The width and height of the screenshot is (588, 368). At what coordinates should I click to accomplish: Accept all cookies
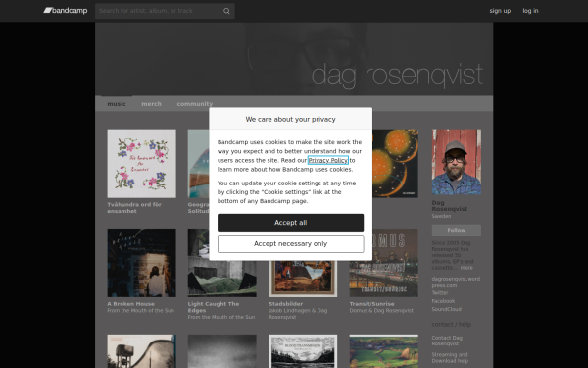pyautogui.click(x=291, y=223)
